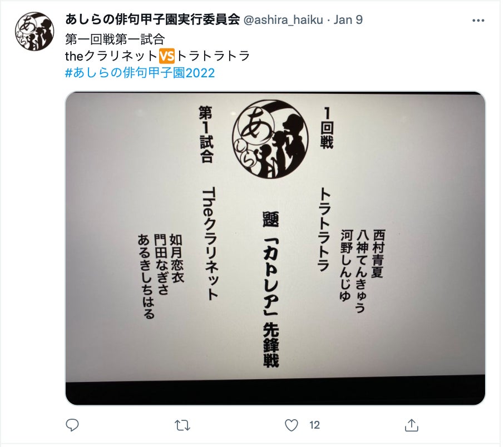
Task: Click the orange VS emoji in the tweet
Action: [166, 56]
